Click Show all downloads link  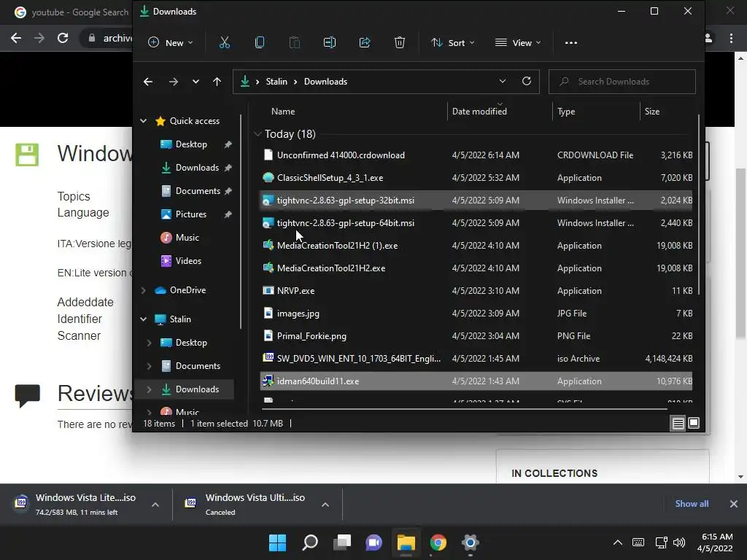click(692, 504)
